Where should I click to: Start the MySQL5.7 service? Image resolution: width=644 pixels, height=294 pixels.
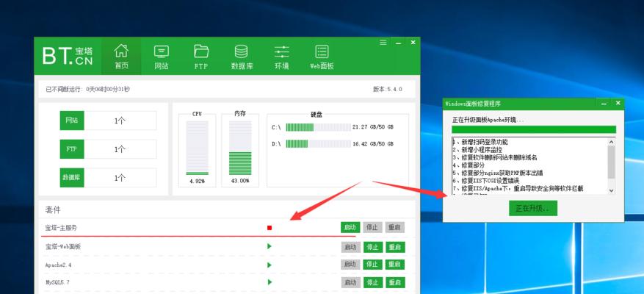click(x=350, y=282)
